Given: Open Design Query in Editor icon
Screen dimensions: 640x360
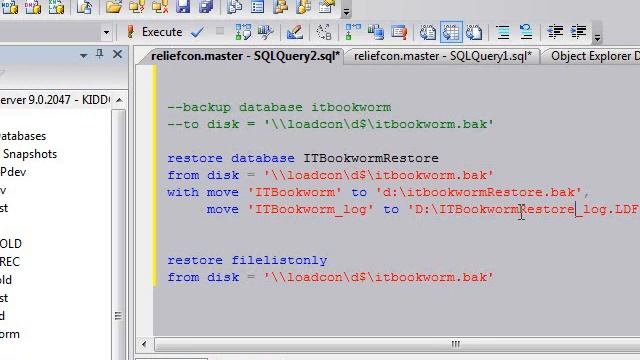Looking at the screenshot, I should (x=295, y=32).
